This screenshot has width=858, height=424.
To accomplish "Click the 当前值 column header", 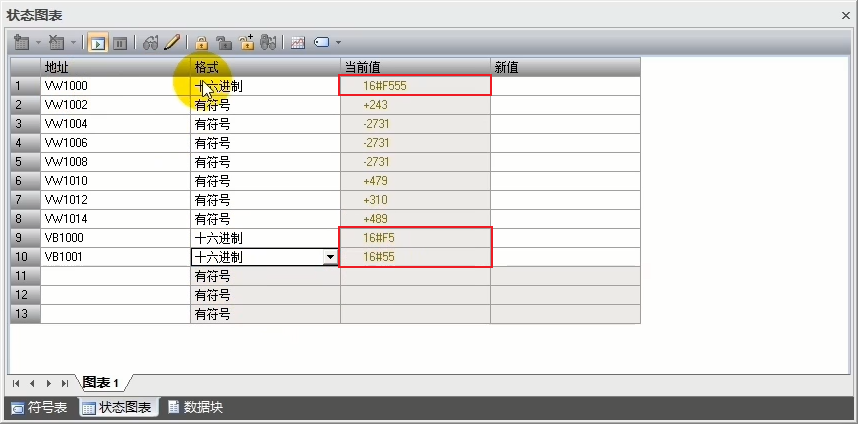I will coord(415,67).
